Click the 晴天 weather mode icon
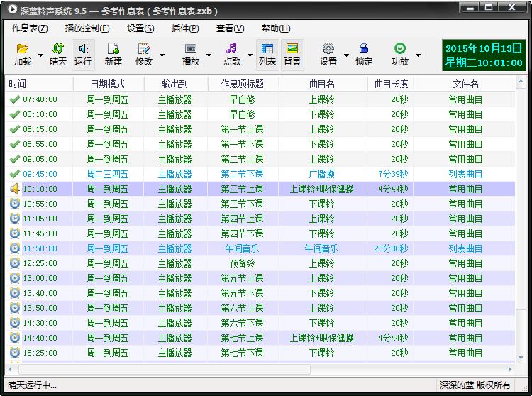The image size is (532, 396). [58, 49]
